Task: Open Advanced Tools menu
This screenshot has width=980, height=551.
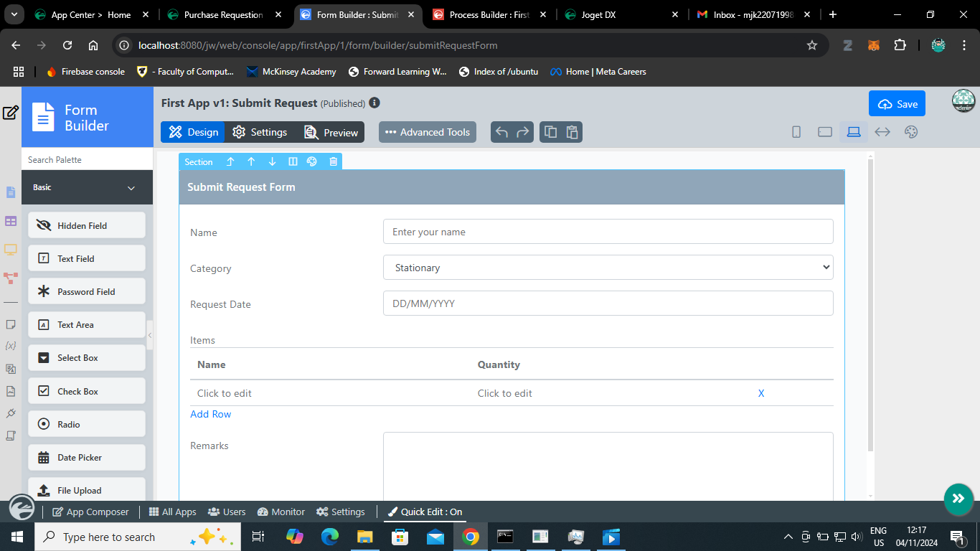Action: coord(428,132)
